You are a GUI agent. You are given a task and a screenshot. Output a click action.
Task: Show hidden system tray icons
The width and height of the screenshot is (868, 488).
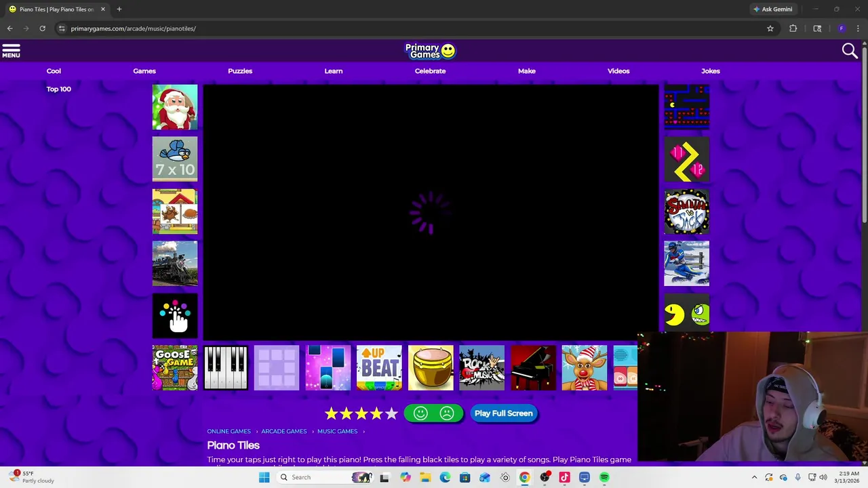point(754,477)
